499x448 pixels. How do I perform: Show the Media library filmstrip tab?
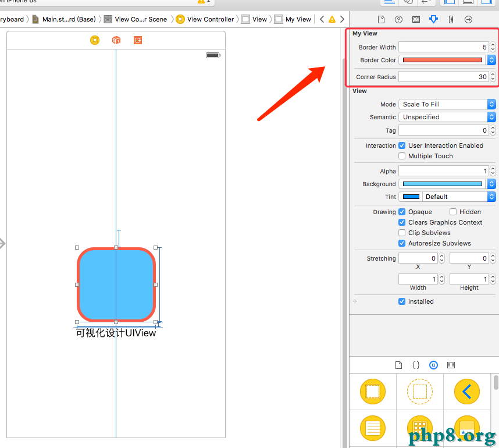(x=451, y=365)
